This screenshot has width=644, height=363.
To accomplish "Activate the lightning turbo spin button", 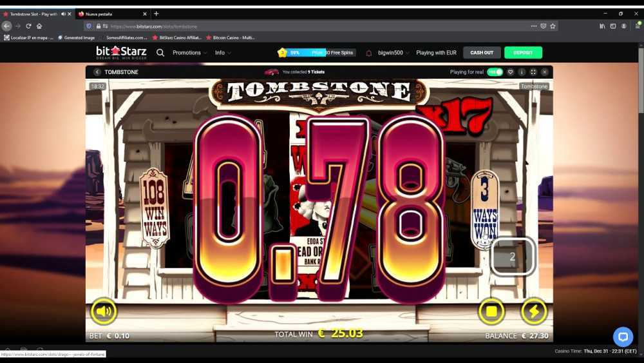I will [x=534, y=311].
